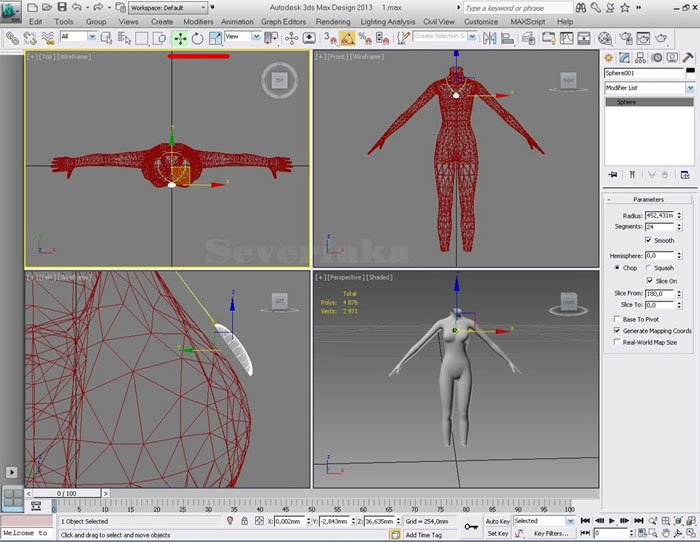Open the Create tab in command panel
Screen dimensions: 700x542
click(x=609, y=58)
